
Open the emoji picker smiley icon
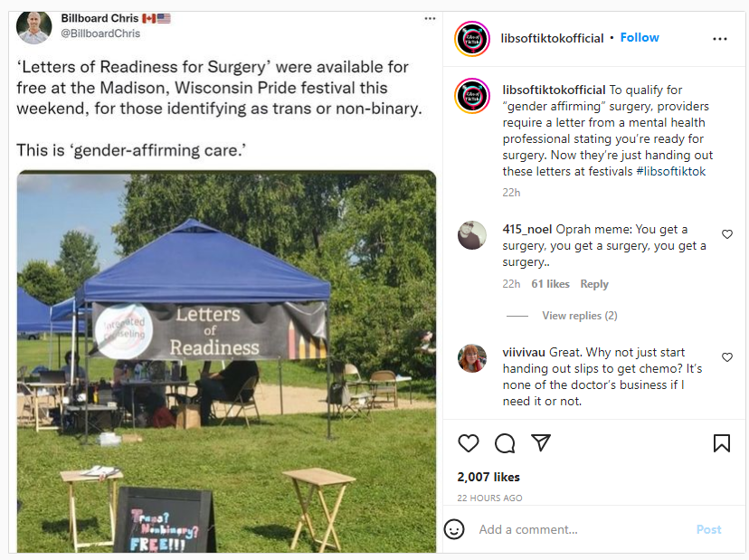pyautogui.click(x=454, y=529)
